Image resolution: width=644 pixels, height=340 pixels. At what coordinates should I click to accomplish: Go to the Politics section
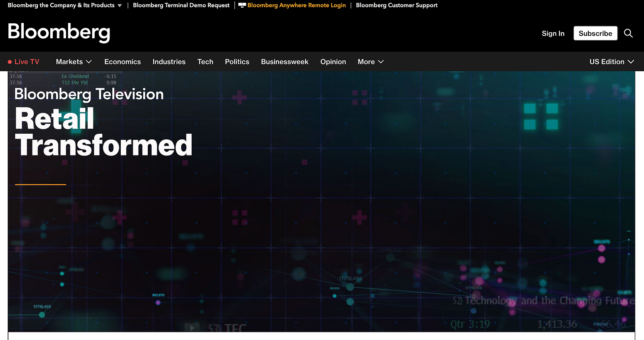point(237,62)
